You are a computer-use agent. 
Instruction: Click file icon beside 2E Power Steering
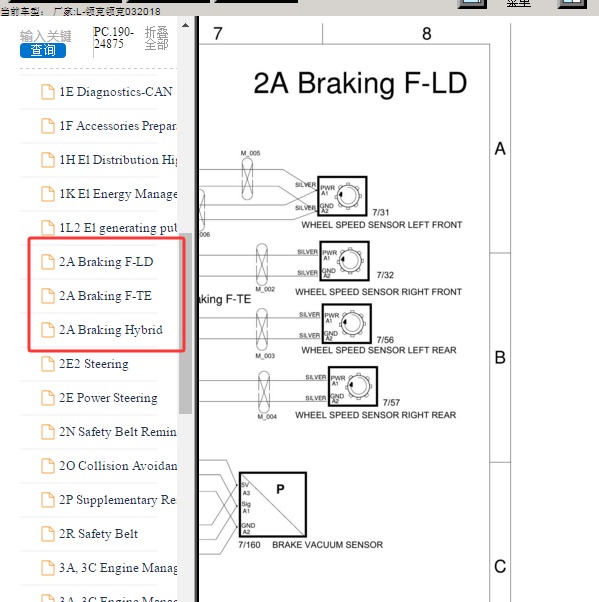[x=48, y=398]
